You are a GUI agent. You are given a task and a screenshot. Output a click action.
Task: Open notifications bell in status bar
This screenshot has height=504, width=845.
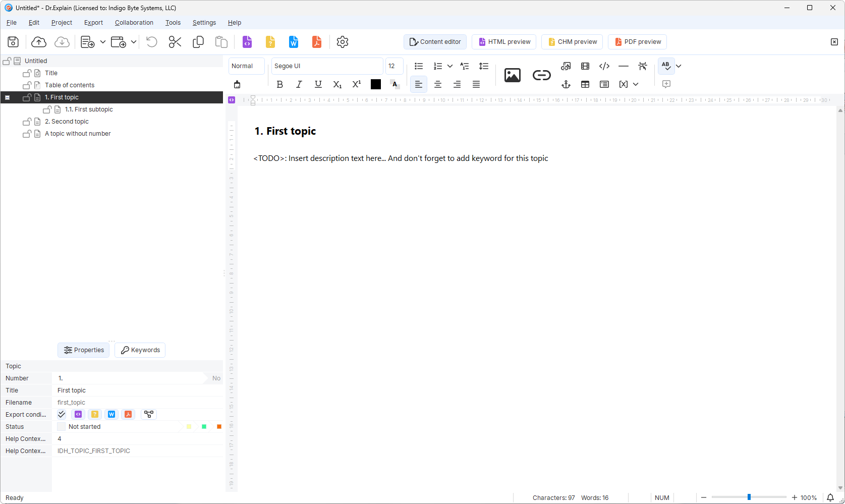(830, 497)
